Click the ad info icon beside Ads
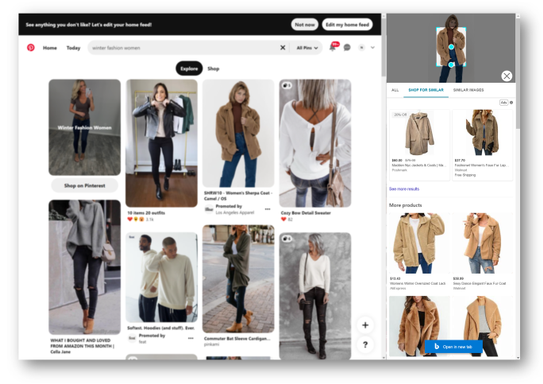This screenshot has height=384, width=543. (x=511, y=102)
